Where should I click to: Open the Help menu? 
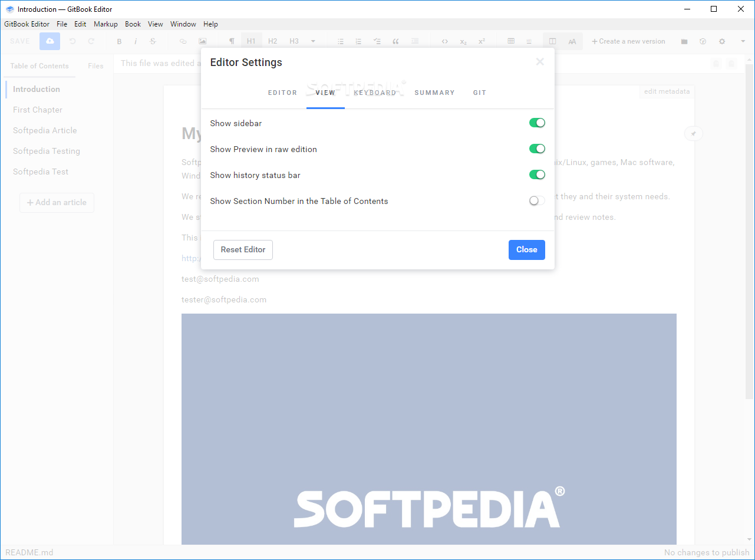point(210,24)
